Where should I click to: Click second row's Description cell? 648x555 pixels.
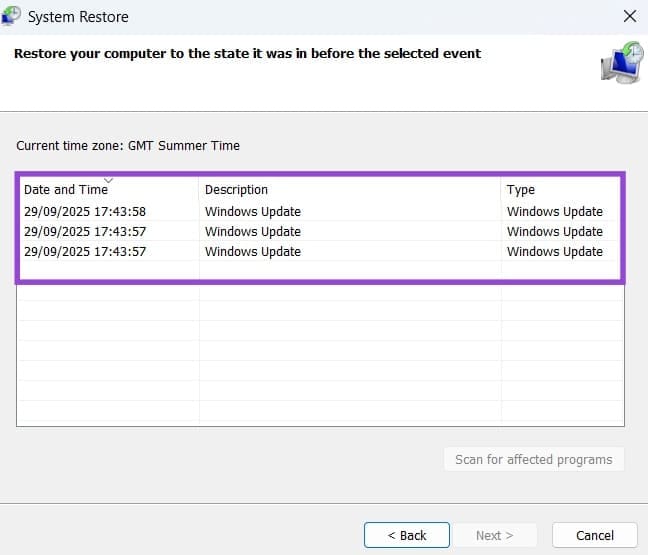point(253,232)
